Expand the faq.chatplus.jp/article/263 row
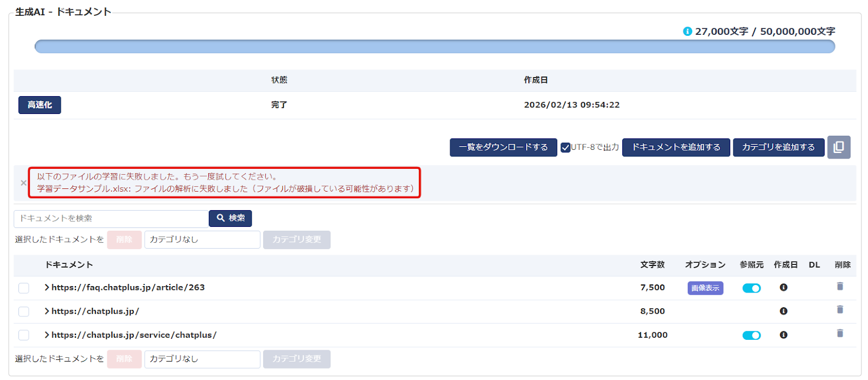Screen dimensions: 868x380 pos(47,288)
